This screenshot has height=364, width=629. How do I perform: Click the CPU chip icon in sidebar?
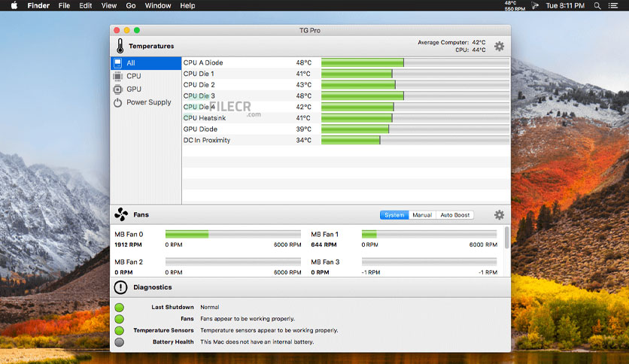[x=117, y=76]
